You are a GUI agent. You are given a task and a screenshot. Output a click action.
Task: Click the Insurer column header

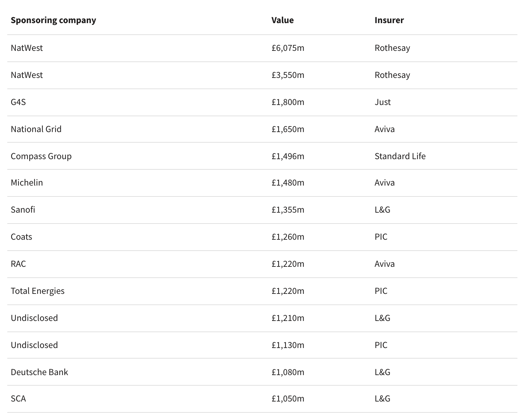click(x=389, y=20)
